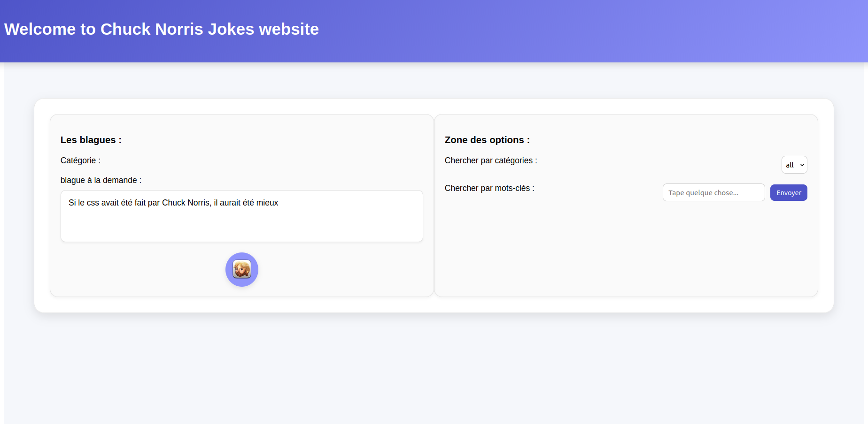The height and width of the screenshot is (427, 868).
Task: Focus the 'Tape quelque chose...' keyword field
Action: click(713, 192)
